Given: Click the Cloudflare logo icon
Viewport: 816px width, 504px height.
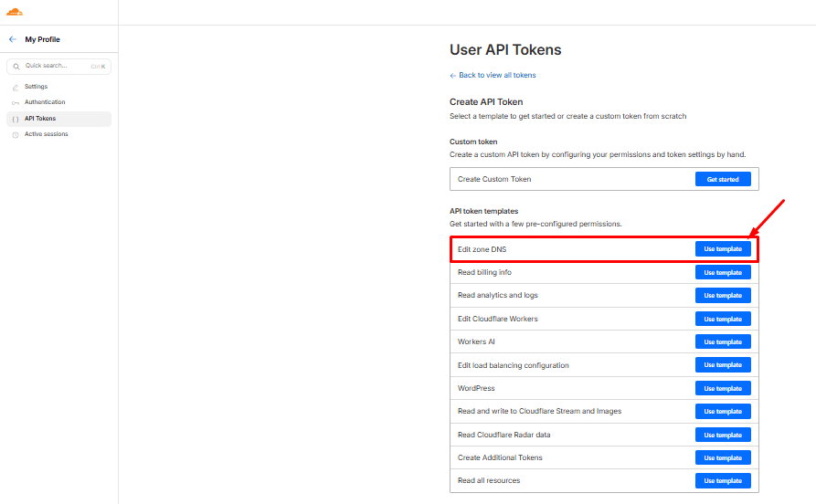Looking at the screenshot, I should [15, 12].
